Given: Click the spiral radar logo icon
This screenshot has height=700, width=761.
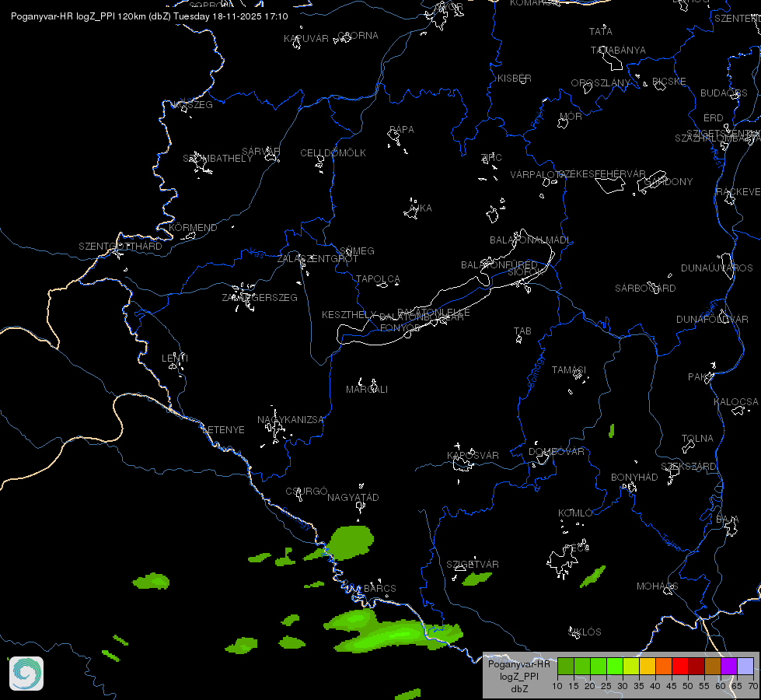Looking at the screenshot, I should pyautogui.click(x=26, y=674).
